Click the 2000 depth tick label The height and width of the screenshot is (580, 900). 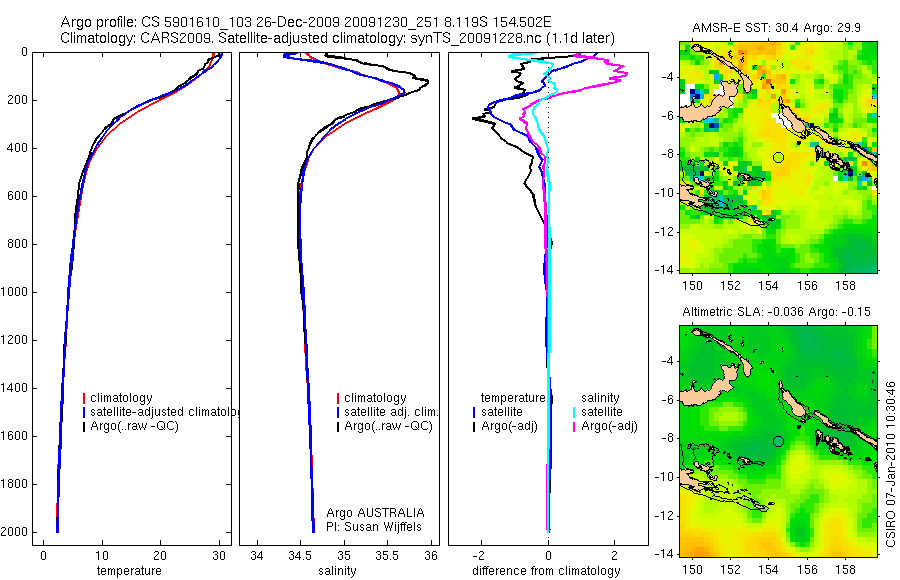click(15, 532)
